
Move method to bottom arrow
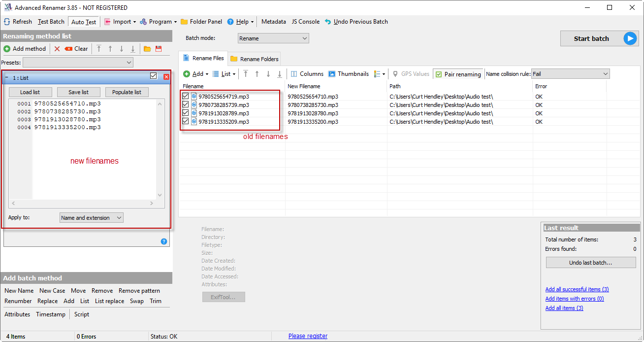point(133,49)
